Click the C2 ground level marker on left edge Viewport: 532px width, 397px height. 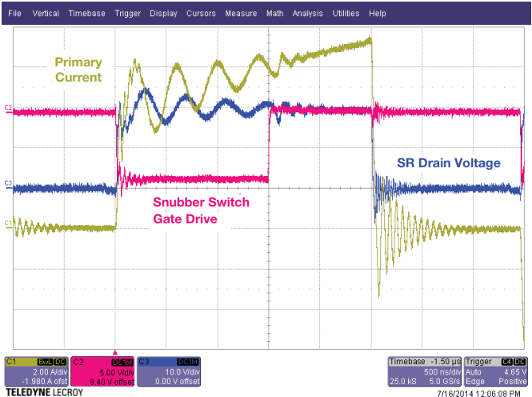pos(8,107)
